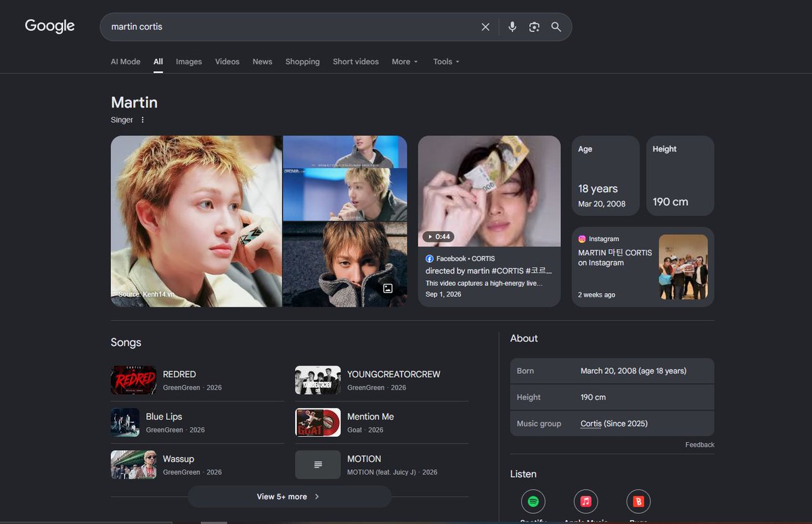Open the Age 18 years card
Viewport: 812px width, 524px height.
point(606,176)
